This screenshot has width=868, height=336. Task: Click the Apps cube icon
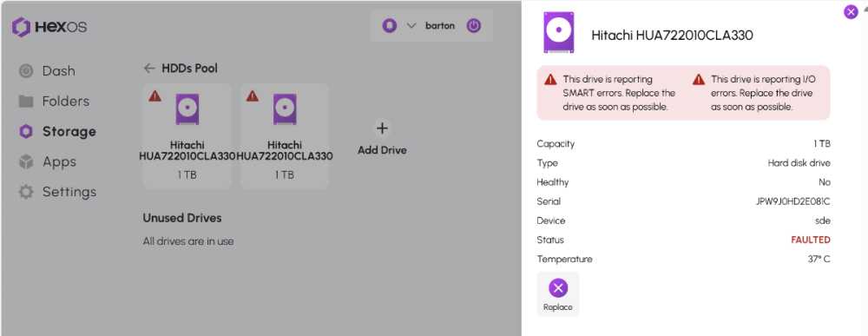tap(26, 161)
